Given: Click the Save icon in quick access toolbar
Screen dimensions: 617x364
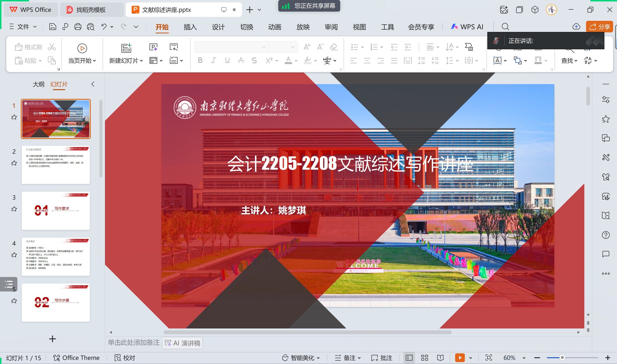Looking at the screenshot, I should [x=53, y=27].
